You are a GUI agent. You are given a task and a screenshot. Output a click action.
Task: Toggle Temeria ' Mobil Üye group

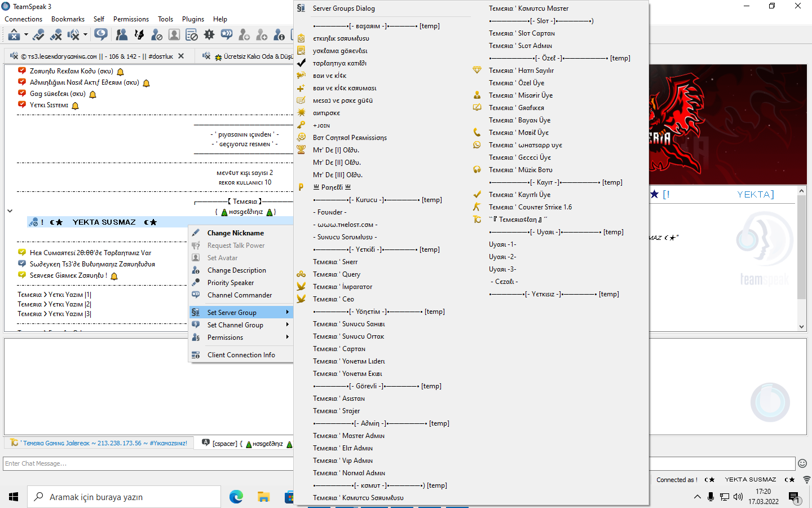click(x=559, y=133)
